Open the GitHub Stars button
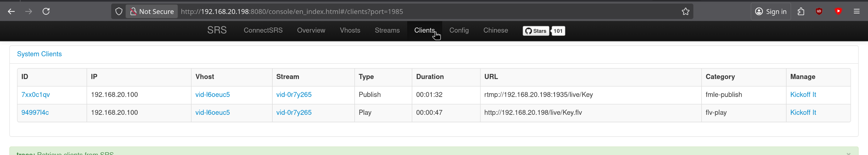868x155 pixels. tap(535, 31)
